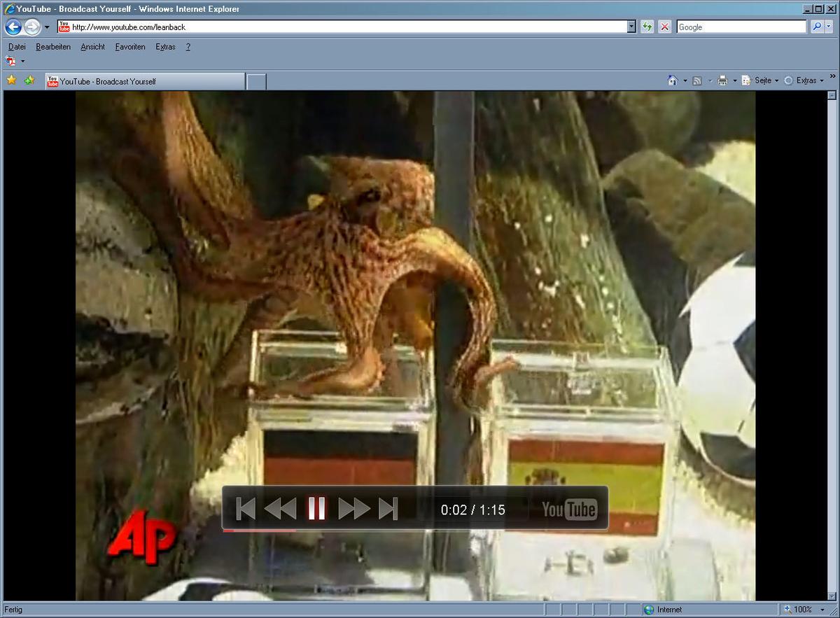Click the 100% zoom level button
This screenshot has height=618, width=840.
coord(798,610)
